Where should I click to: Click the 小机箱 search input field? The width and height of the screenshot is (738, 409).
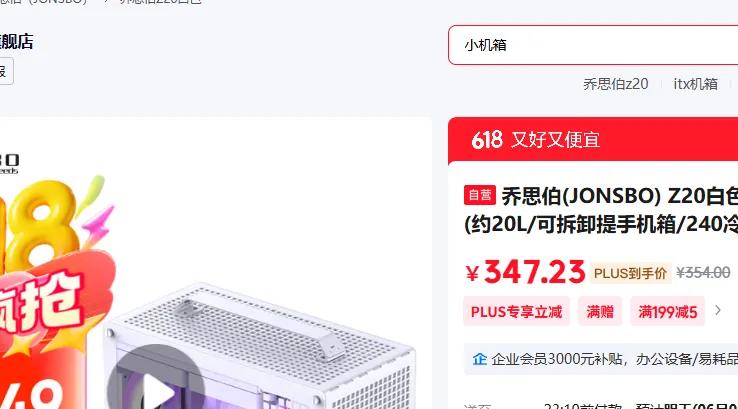(593, 45)
